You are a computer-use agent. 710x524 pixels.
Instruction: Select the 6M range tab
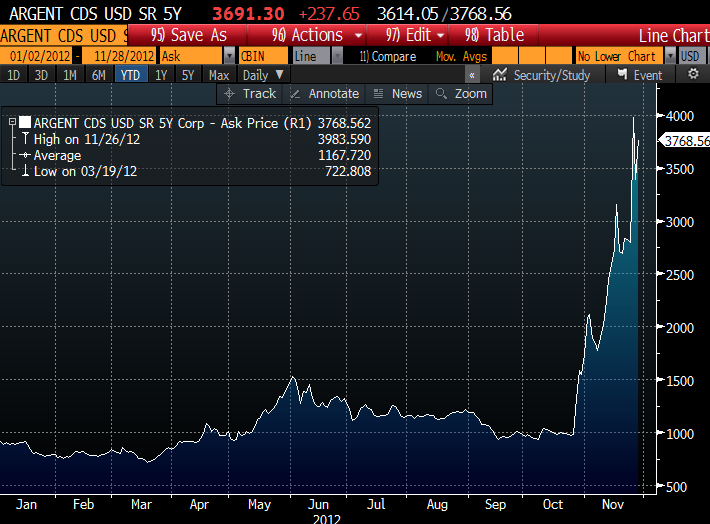tap(99, 75)
